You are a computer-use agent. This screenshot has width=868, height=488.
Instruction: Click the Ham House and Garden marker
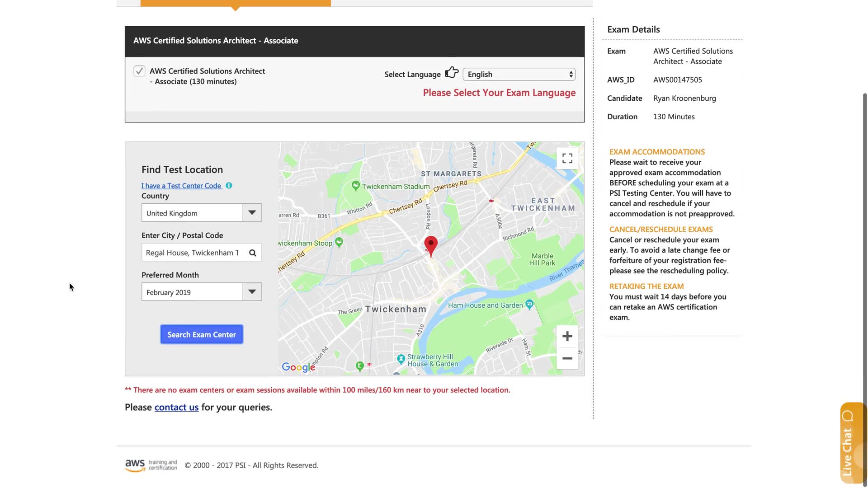[529, 304]
